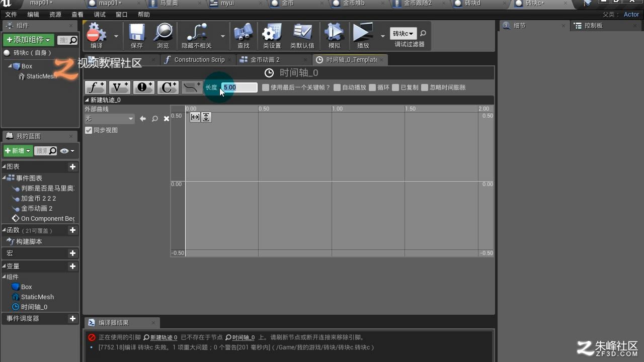Uncheck 同步视图 sync view checkbox
This screenshot has height=362, width=644.
(x=89, y=130)
